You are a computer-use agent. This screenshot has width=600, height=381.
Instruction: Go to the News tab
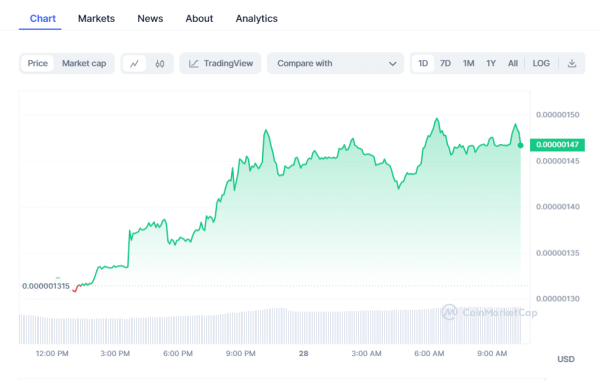(150, 18)
